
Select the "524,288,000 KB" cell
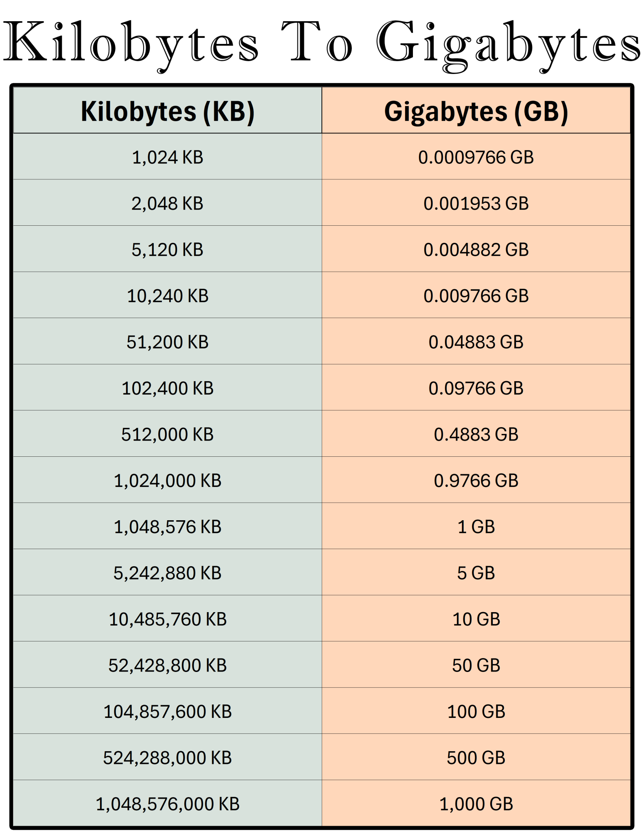tap(167, 758)
